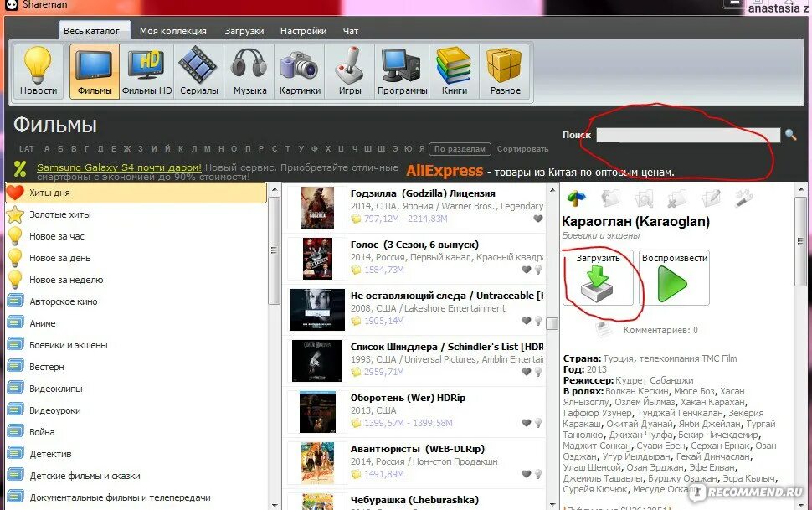The height and width of the screenshot is (510, 812).
Task: Click the percent sign ad icon
Action: (20, 168)
